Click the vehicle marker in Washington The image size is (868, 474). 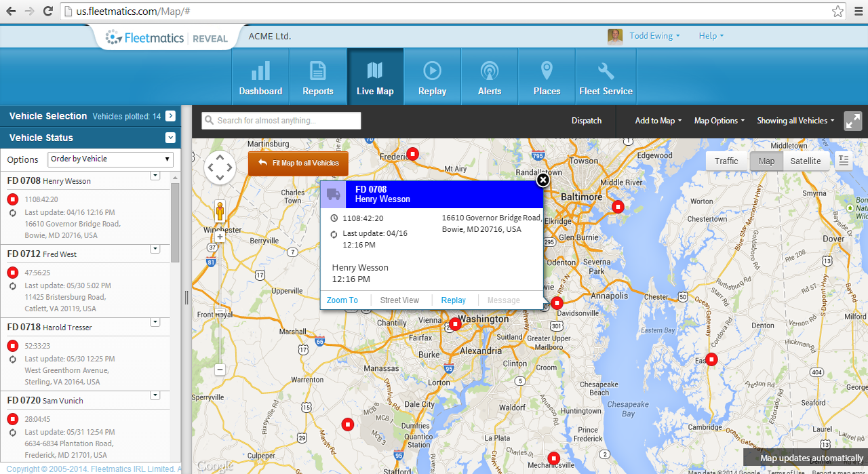point(456,324)
